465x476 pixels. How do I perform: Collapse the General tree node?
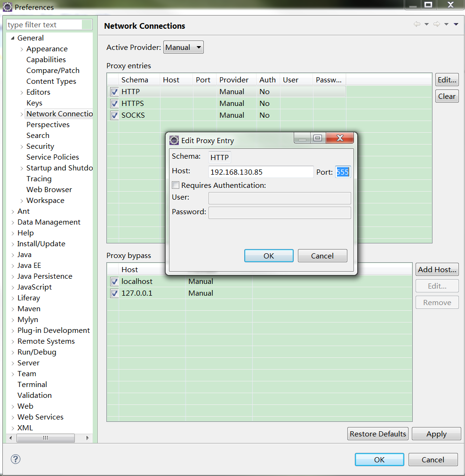point(13,38)
